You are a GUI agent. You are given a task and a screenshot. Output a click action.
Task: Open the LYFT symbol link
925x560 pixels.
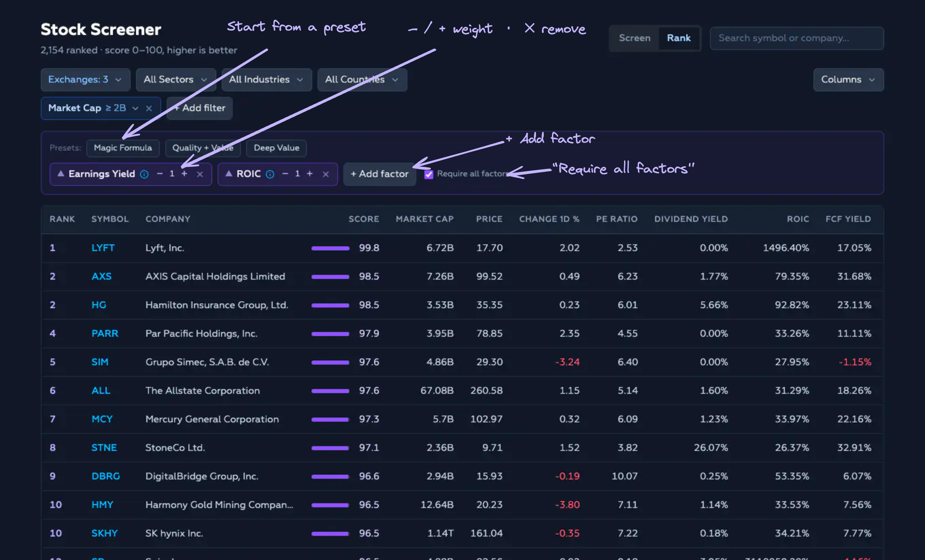(x=103, y=248)
